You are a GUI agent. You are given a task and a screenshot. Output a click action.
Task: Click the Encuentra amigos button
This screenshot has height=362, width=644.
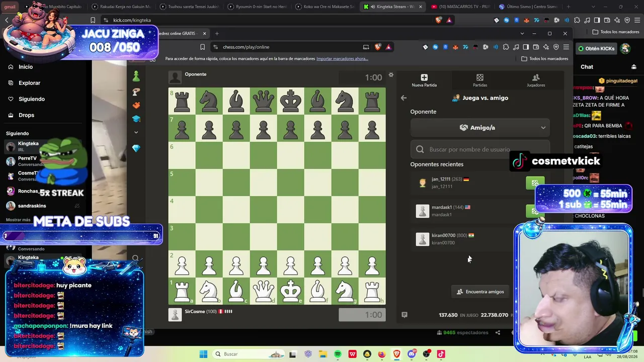[x=480, y=292]
